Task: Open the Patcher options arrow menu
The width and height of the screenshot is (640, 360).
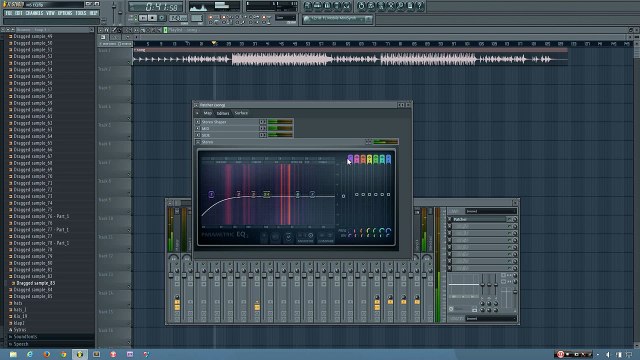Action: click(197, 113)
